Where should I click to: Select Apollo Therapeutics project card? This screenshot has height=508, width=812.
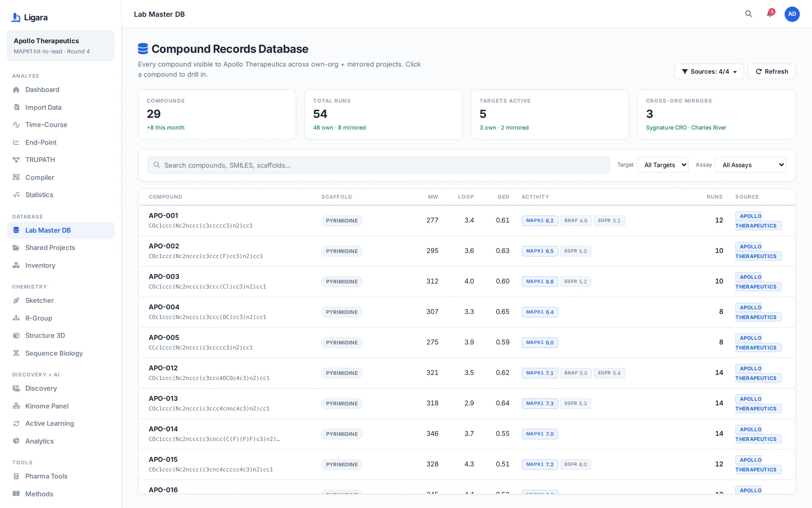tap(60, 46)
